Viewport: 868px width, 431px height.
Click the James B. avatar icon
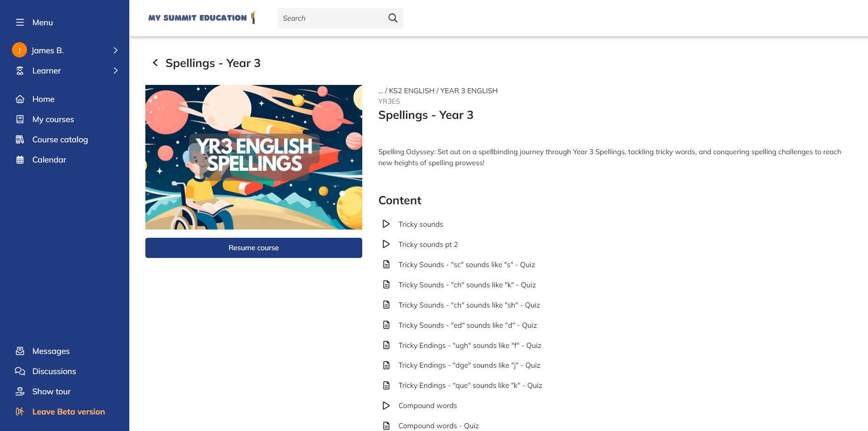coord(19,50)
